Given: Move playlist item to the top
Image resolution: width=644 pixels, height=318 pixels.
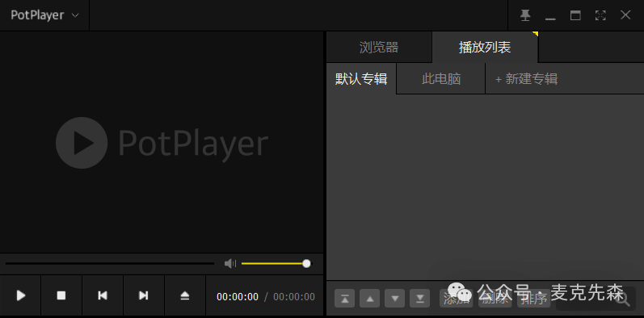Looking at the screenshot, I should [344, 299].
